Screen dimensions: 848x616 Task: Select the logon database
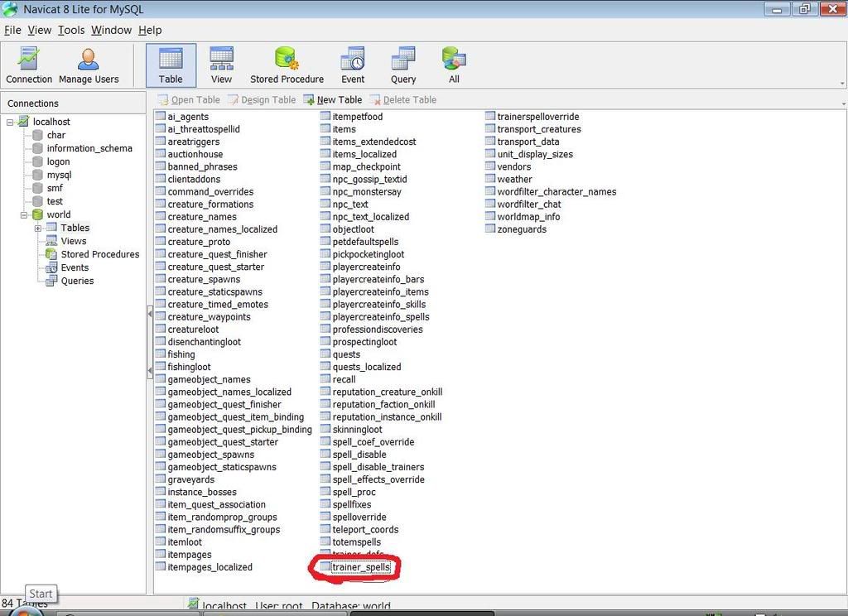51,161
